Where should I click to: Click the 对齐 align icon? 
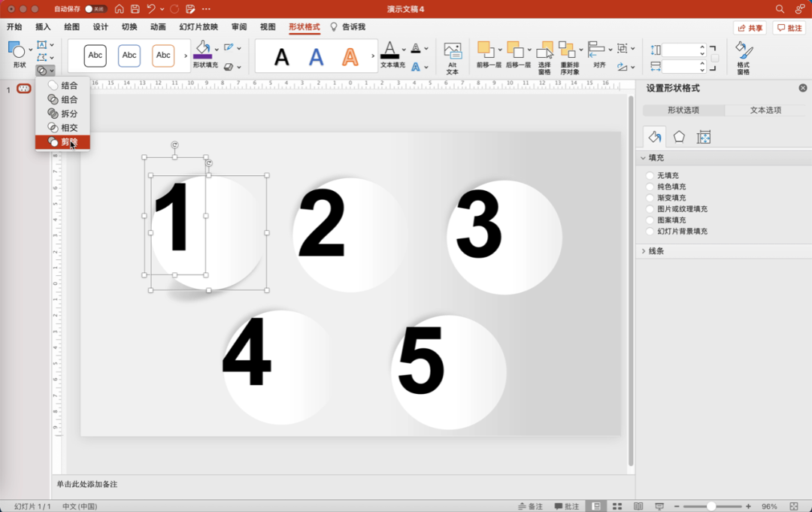pyautogui.click(x=596, y=50)
